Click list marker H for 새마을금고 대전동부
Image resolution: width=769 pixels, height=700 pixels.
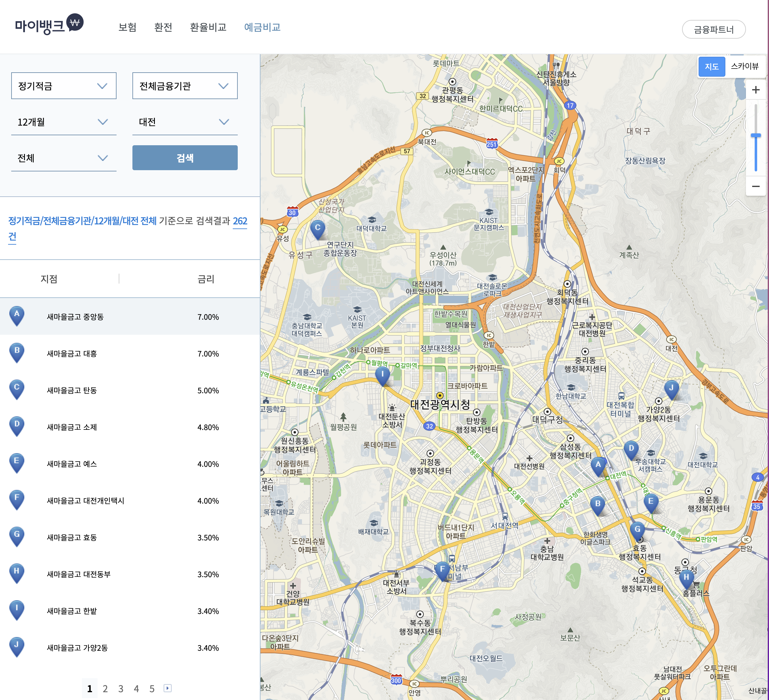tap(17, 573)
